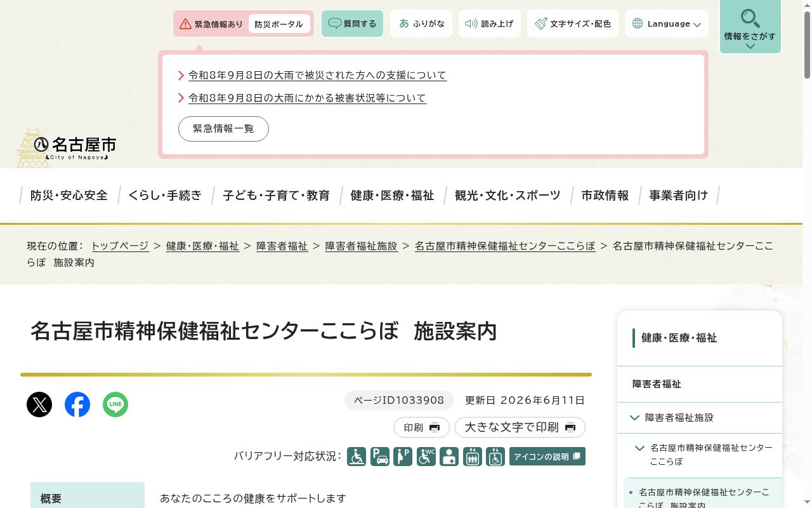The height and width of the screenshot is (508, 812).
Task: Open the 市政情報 menu
Action: (605, 196)
